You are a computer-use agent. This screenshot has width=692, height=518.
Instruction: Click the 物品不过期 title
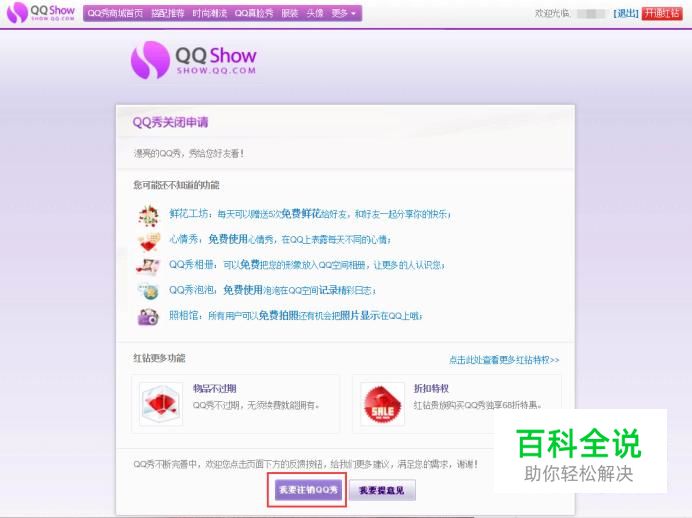214,388
